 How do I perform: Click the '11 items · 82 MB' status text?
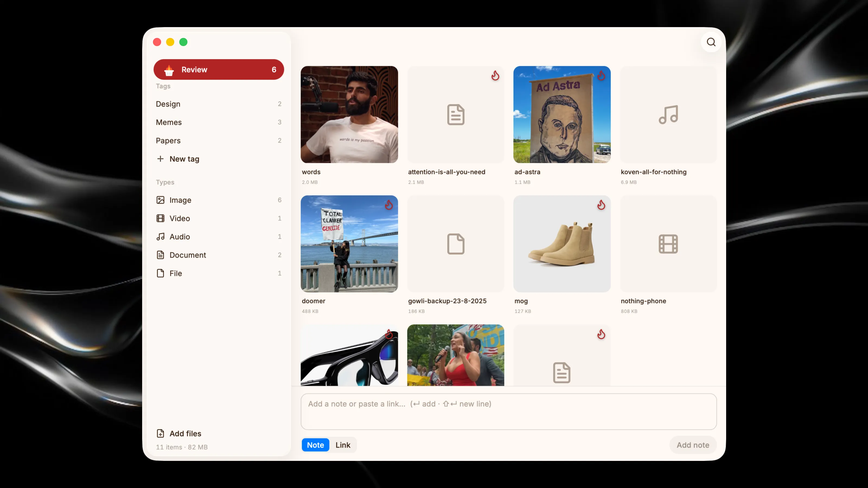point(182,447)
